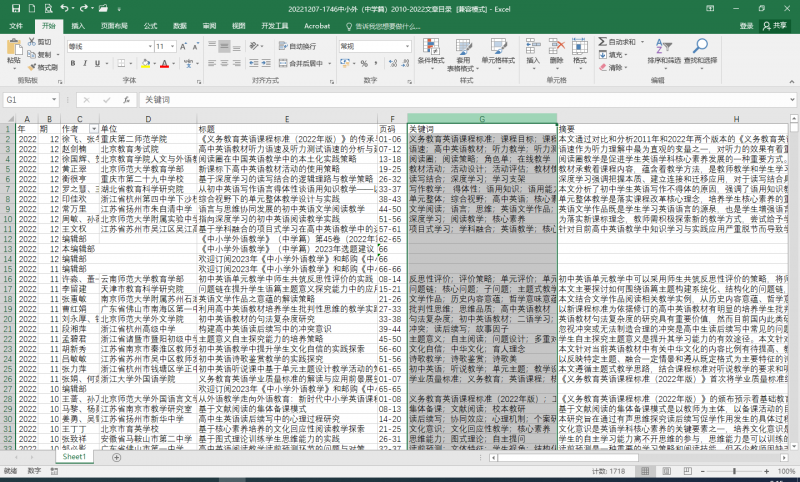Open the font size dropdown

coord(172,46)
